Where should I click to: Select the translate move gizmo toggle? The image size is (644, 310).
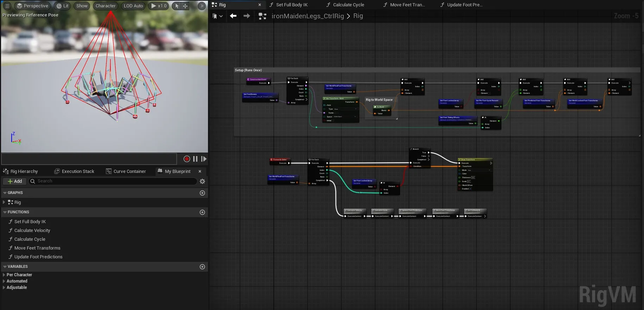point(185,6)
